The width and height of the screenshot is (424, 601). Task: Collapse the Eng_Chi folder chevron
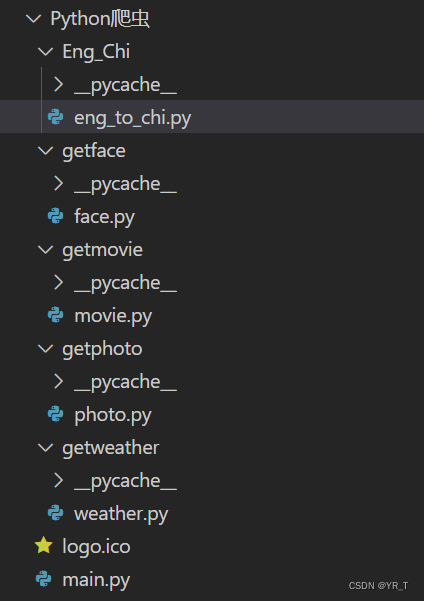[x=46, y=51]
